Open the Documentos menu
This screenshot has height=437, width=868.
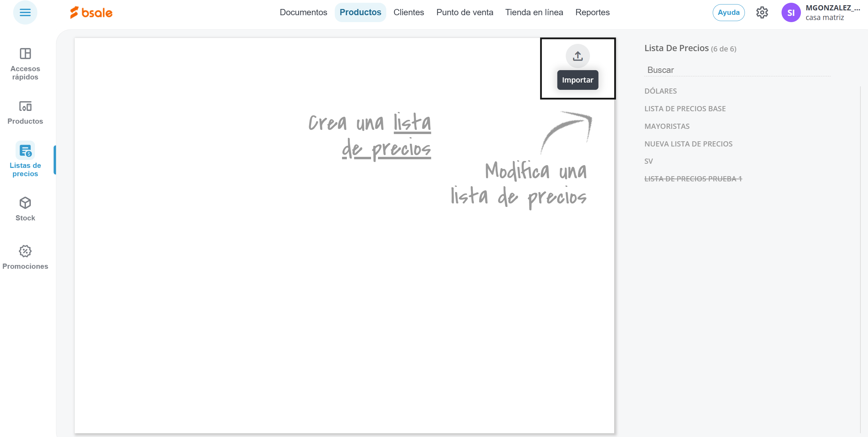[x=303, y=12]
